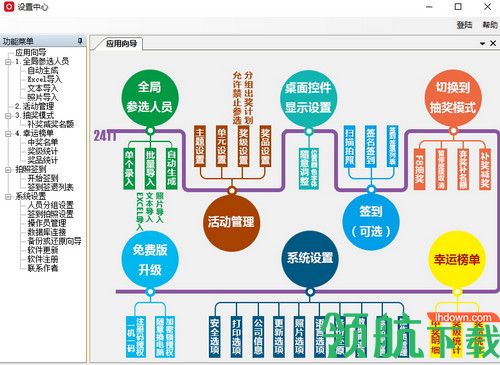Click the teal 随意调整 box

tap(309, 169)
